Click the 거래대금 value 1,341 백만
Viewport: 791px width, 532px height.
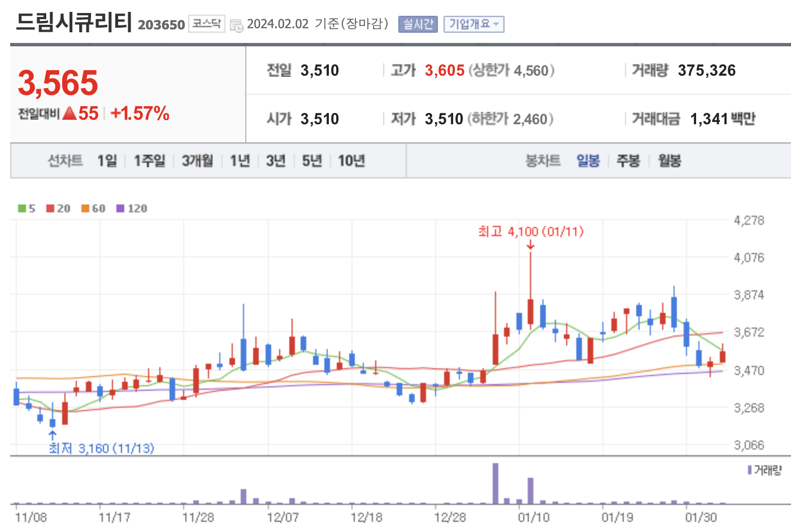(x=723, y=119)
